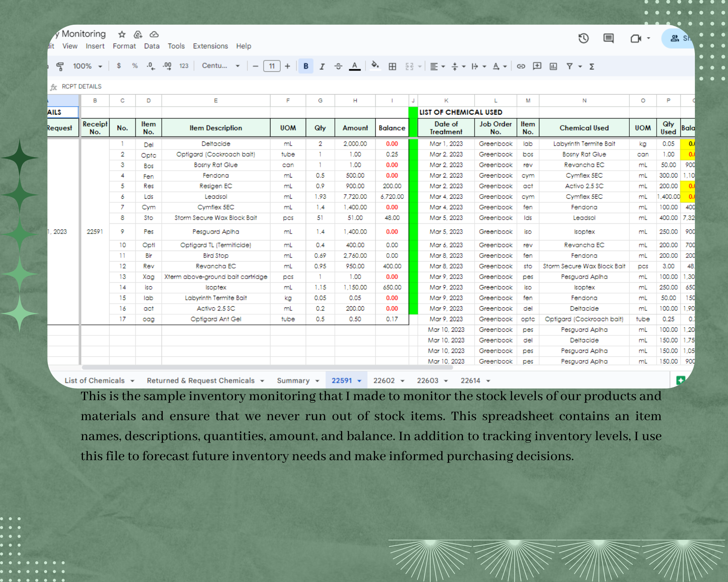Switch to List of Chemicals sheet tab

pyautogui.click(x=95, y=380)
